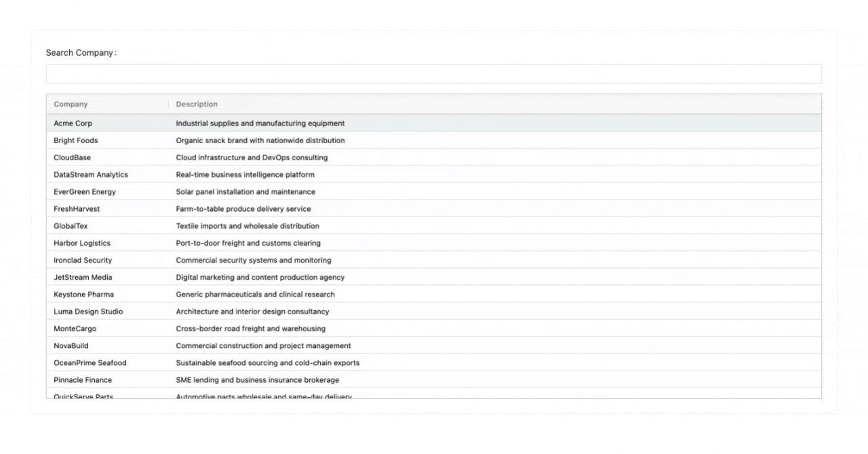Select the NovaBuild row
The height and width of the screenshot is (454, 868).
pyautogui.click(x=71, y=345)
